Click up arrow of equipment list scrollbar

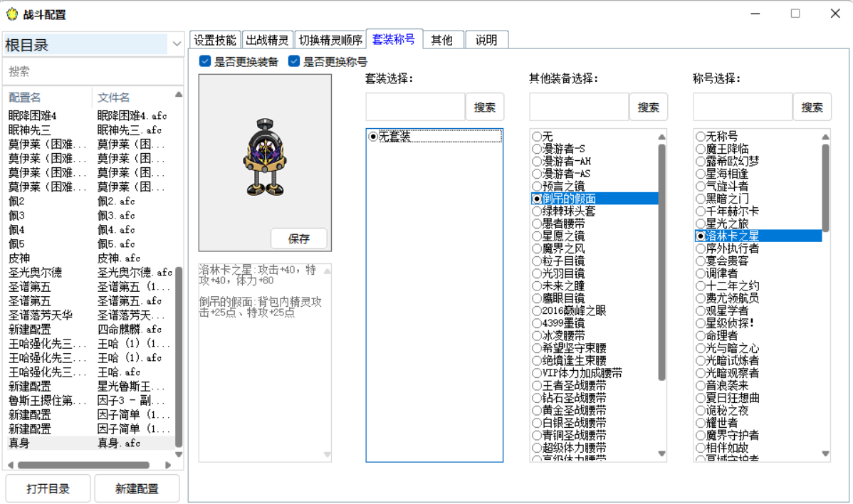pos(661,137)
